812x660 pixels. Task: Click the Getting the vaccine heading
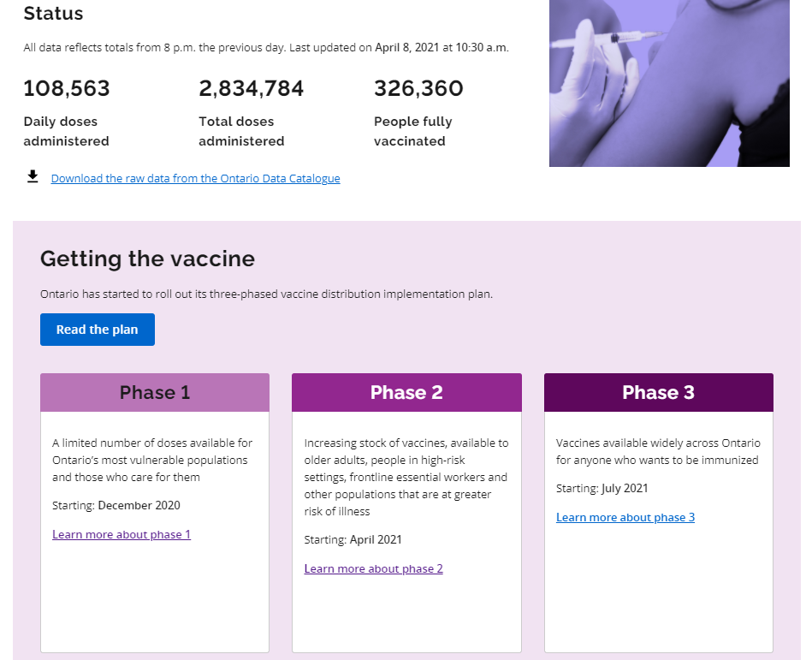pos(147,259)
